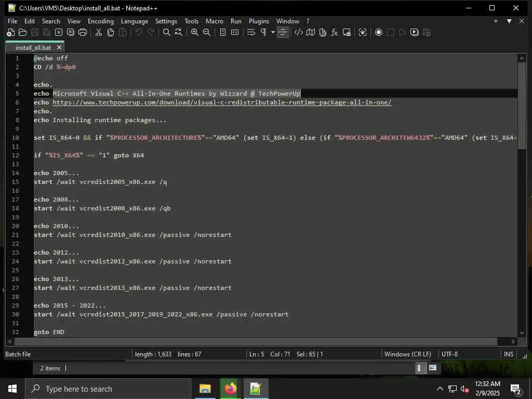Click the techpowerup.com URL on line 6

click(x=222, y=102)
